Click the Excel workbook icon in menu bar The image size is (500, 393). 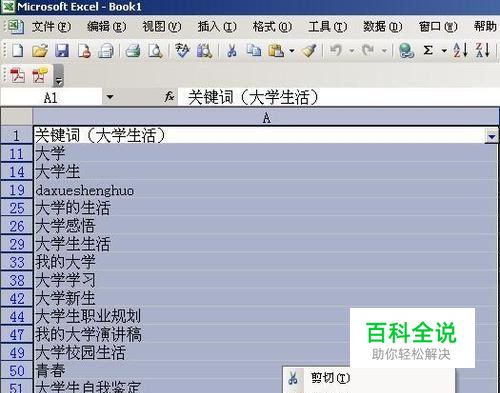coord(15,27)
